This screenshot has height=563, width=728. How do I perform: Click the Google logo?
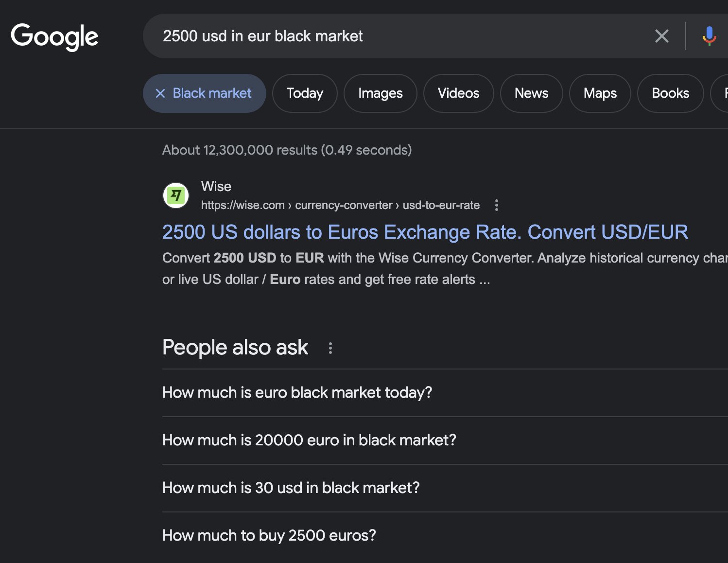(54, 37)
